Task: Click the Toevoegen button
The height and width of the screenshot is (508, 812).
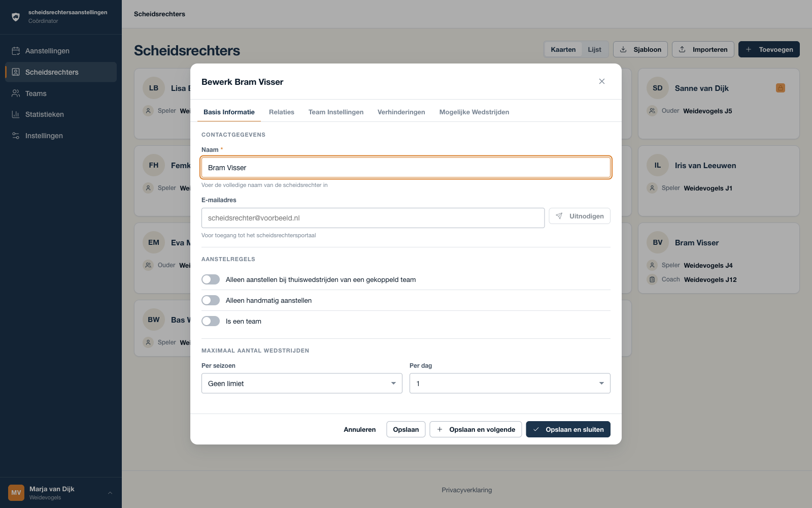Action: [769, 49]
